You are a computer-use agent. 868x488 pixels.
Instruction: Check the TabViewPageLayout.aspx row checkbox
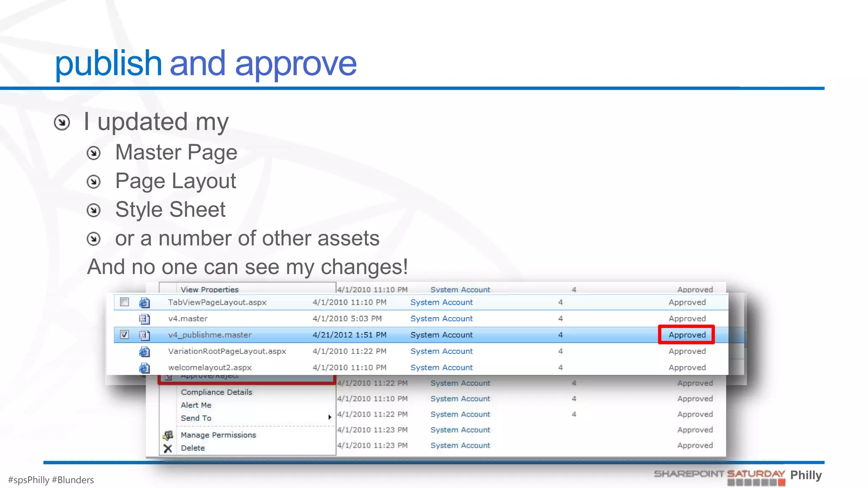[124, 302]
